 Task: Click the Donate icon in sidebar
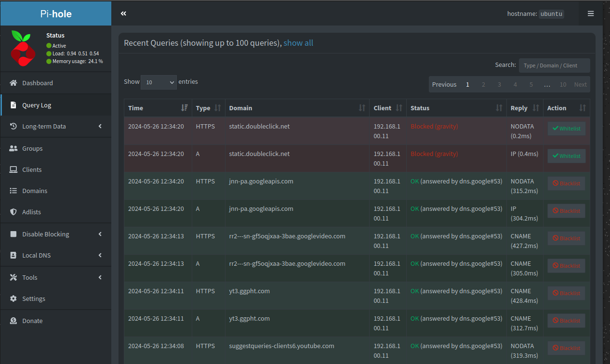point(13,321)
